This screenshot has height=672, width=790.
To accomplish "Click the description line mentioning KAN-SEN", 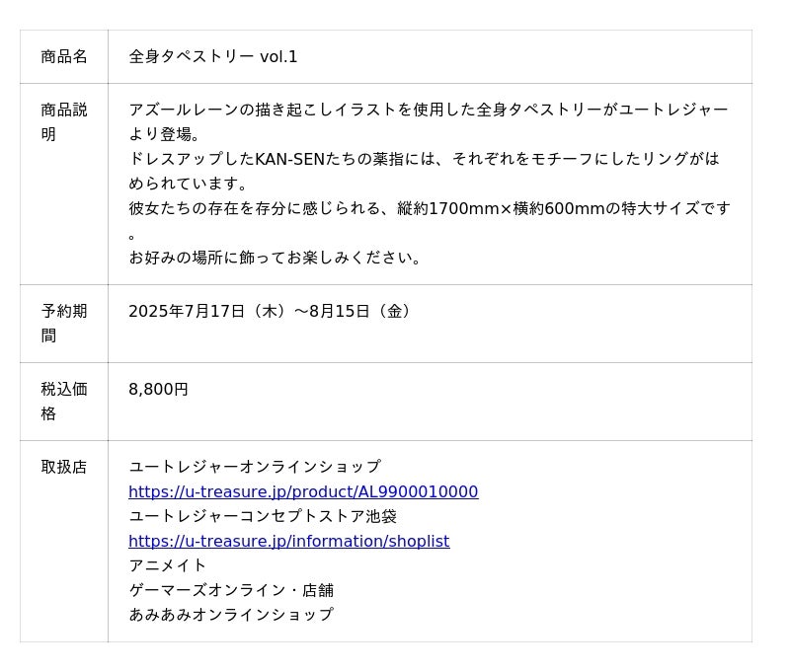I will 424,159.
